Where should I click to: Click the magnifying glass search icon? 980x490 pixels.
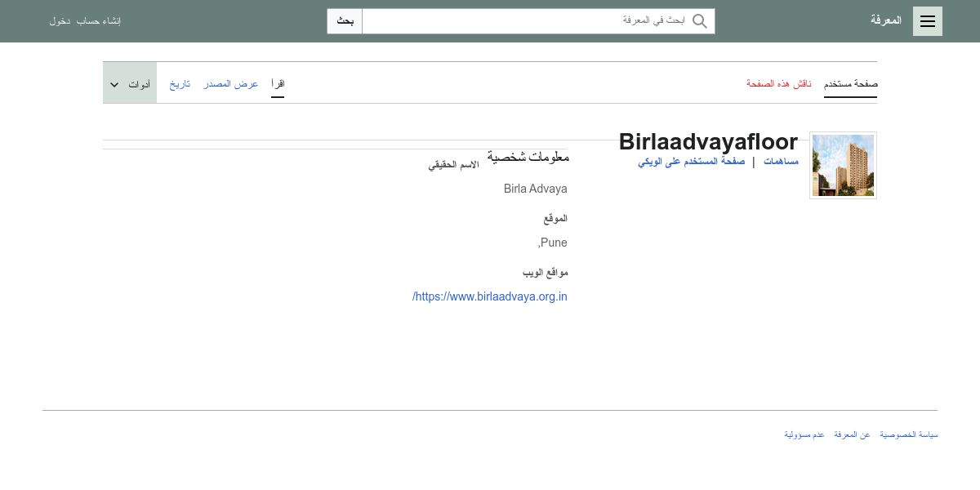(x=700, y=21)
